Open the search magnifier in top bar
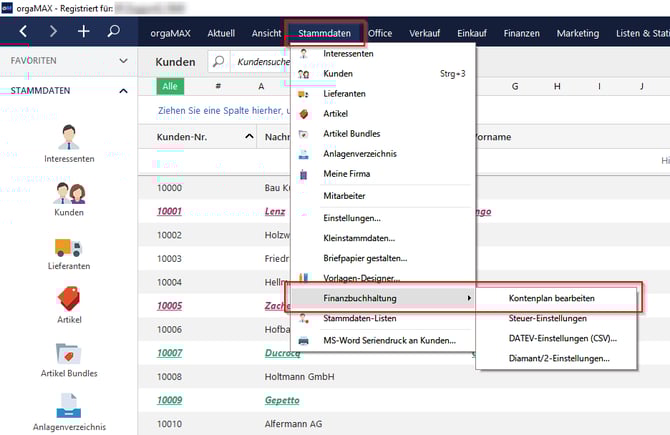 click(114, 32)
